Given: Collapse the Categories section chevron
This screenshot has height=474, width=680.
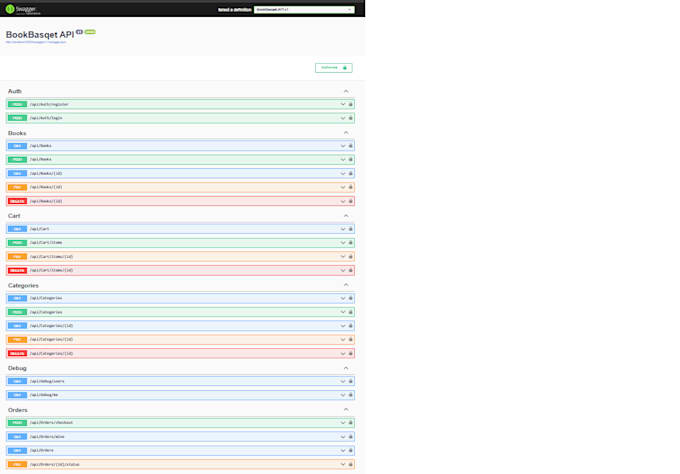Looking at the screenshot, I should tap(346, 285).
